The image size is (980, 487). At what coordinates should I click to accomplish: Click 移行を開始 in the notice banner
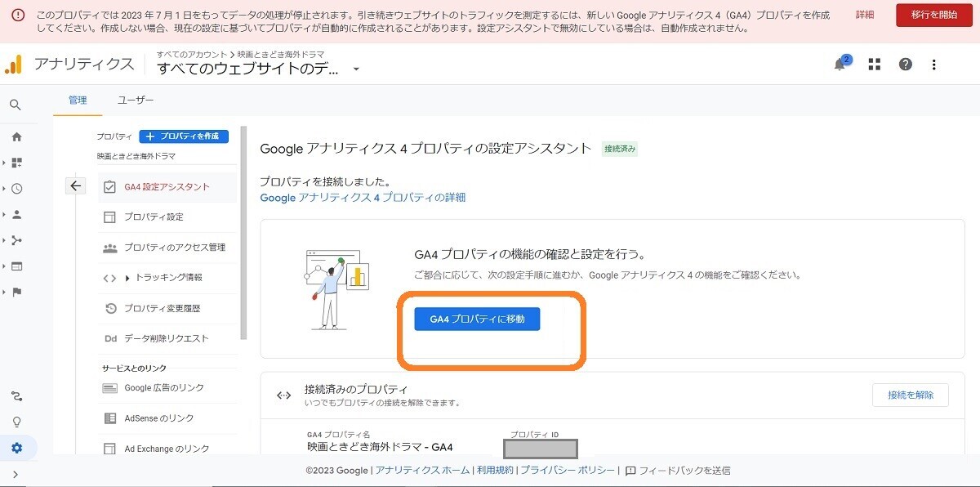(933, 15)
